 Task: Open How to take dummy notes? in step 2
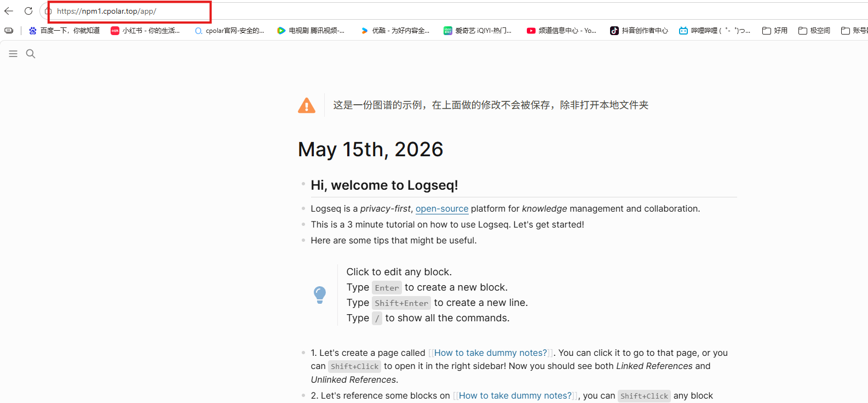tap(515, 396)
